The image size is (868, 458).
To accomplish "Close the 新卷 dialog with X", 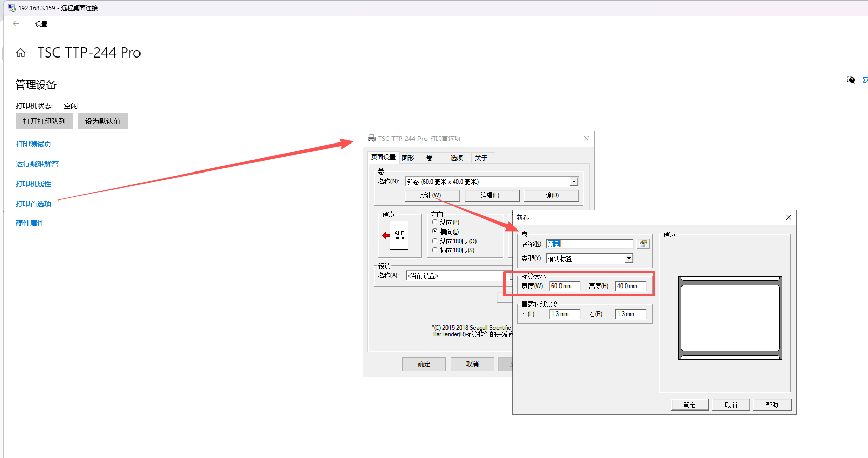I will point(788,217).
